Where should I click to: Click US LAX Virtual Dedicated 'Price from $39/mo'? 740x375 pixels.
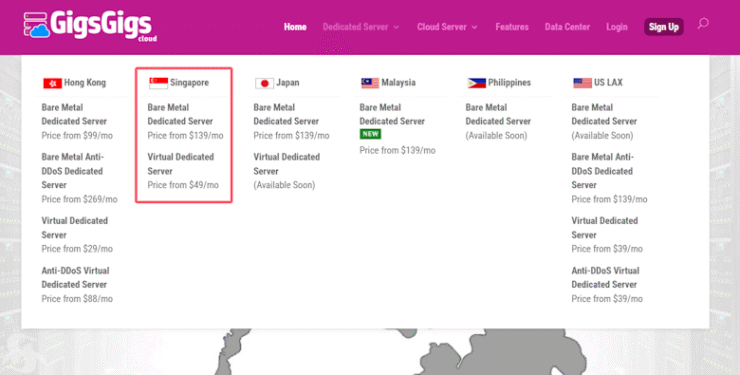pyautogui.click(x=607, y=249)
